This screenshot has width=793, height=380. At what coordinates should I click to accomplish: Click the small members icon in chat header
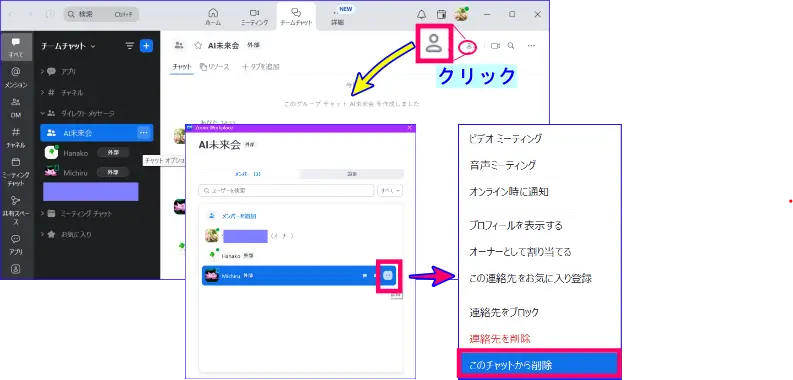469,46
